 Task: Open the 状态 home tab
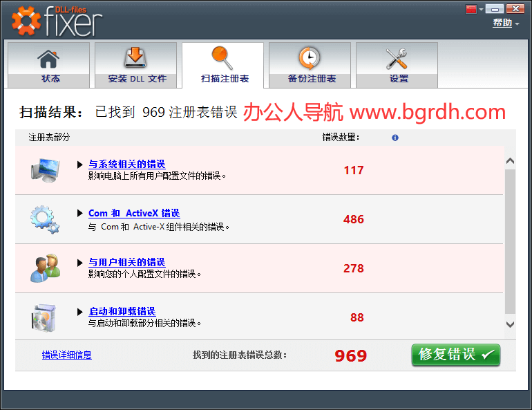click(x=48, y=65)
